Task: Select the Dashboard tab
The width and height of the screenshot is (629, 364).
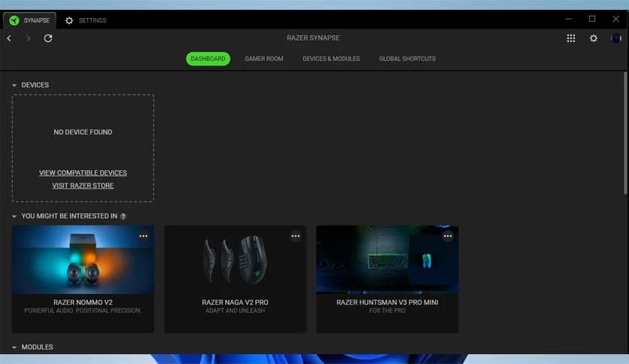Action: 208,59
